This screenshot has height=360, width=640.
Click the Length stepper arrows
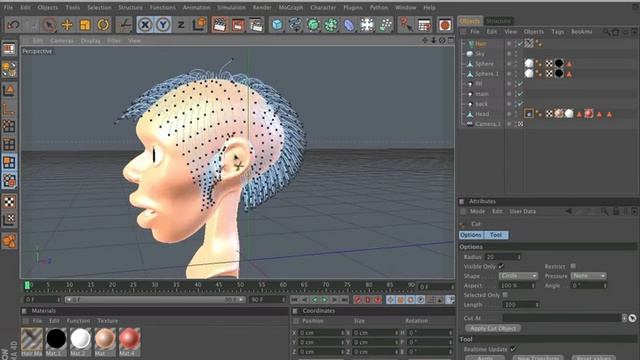tap(537, 304)
